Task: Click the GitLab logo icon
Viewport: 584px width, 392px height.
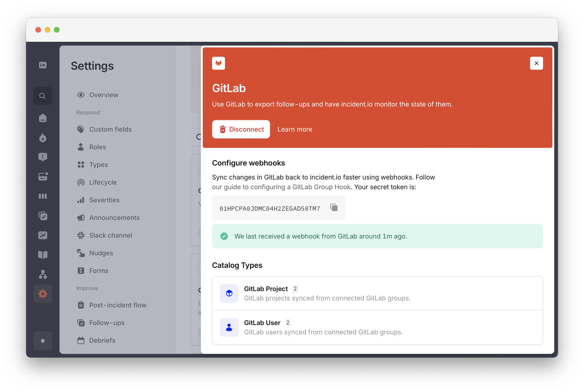Action: click(218, 63)
